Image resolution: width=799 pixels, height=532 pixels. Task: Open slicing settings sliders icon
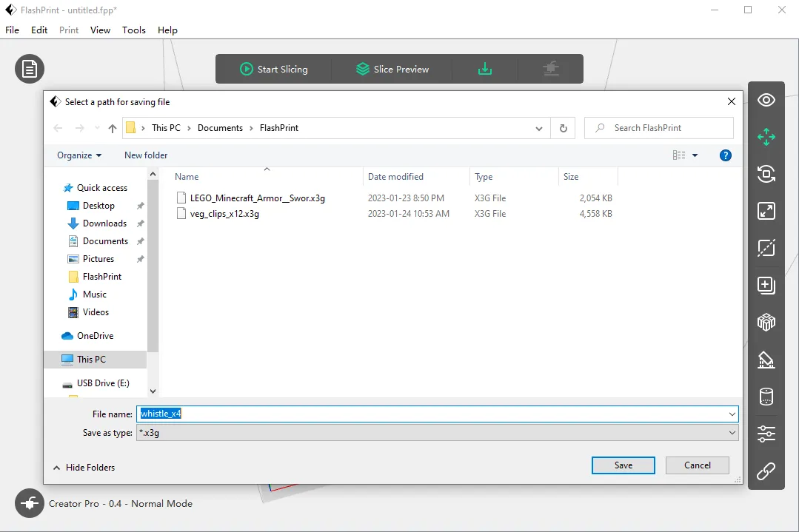[x=766, y=434]
